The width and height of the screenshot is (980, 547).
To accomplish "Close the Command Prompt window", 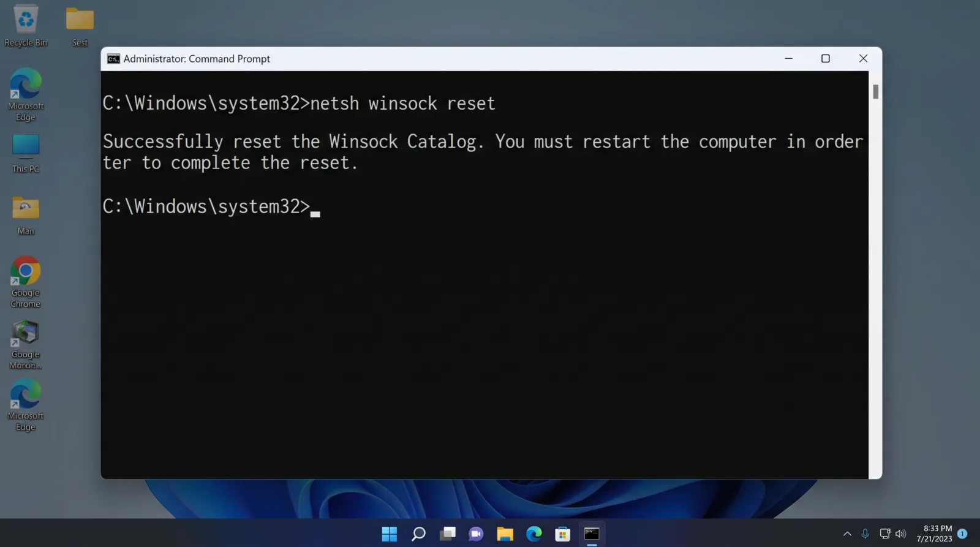I will [864, 59].
